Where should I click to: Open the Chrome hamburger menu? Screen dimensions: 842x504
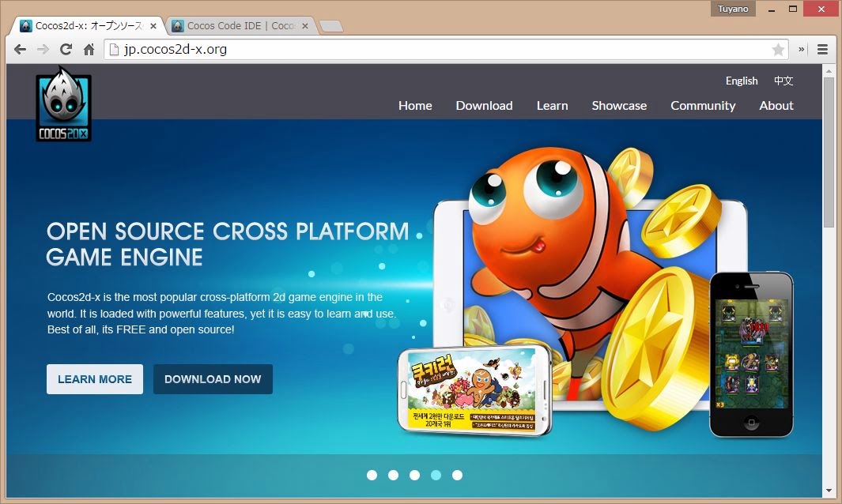[x=823, y=50]
